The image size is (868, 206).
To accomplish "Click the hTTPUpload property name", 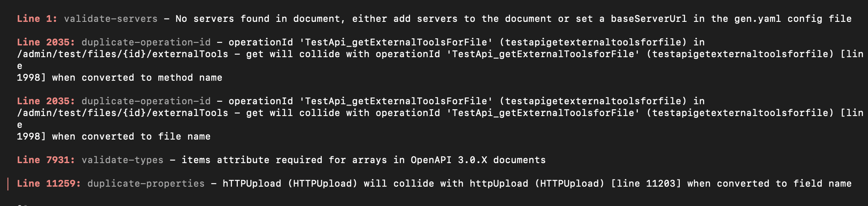I will coord(252,184).
